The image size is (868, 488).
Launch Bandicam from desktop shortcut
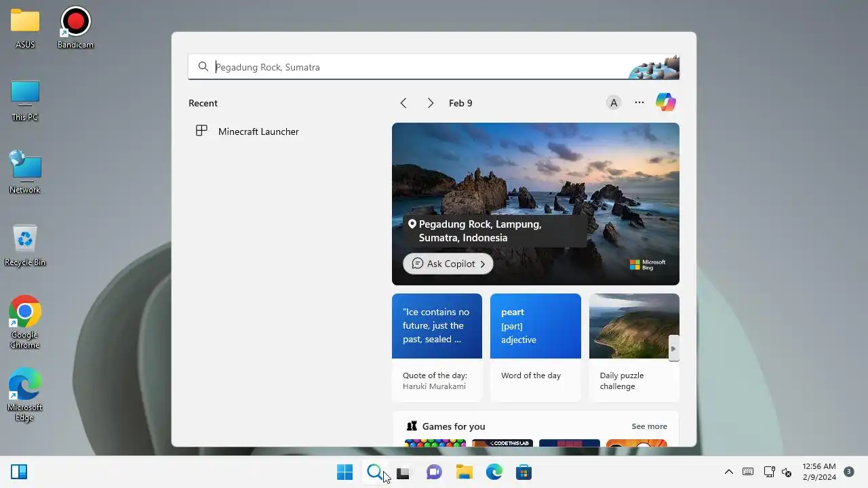click(75, 28)
